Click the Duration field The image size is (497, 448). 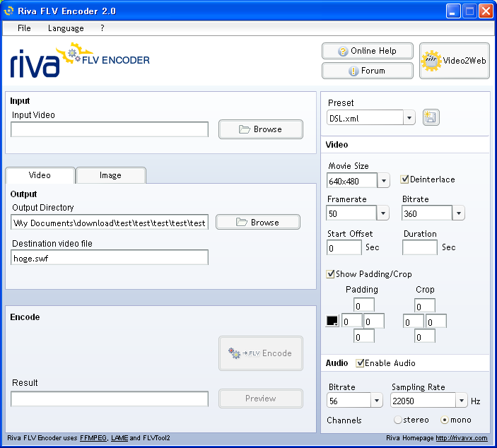[x=420, y=247]
